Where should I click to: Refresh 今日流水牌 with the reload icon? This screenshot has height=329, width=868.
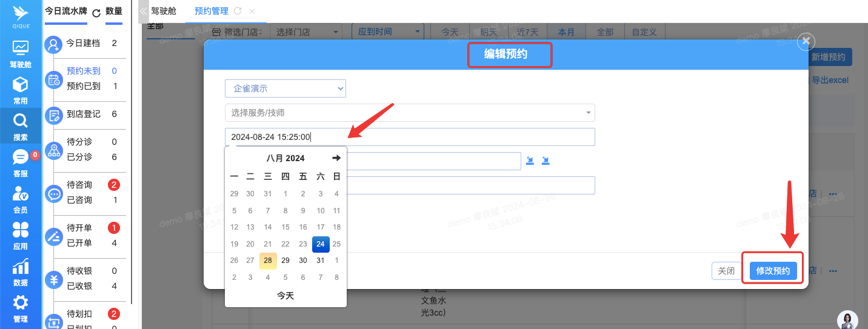pos(96,12)
